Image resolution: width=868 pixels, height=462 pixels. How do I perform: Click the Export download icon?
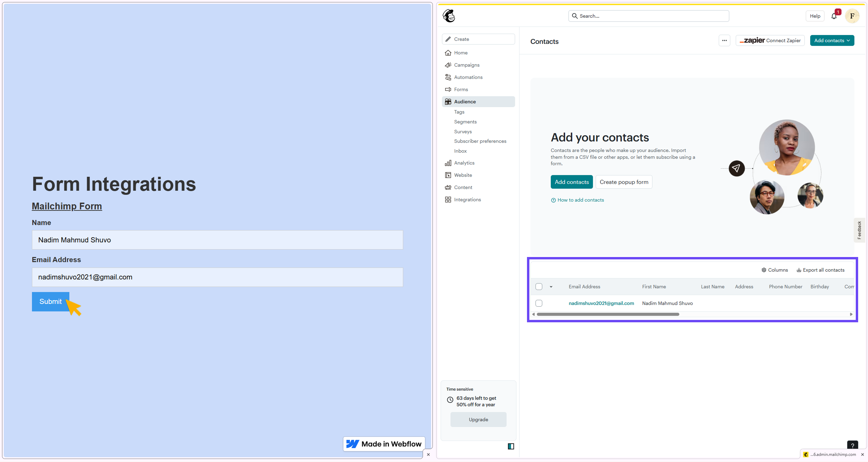coord(799,270)
